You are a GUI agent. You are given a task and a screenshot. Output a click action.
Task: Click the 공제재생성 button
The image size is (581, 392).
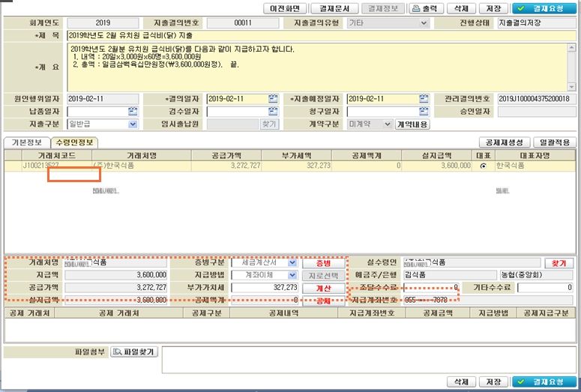coord(505,142)
